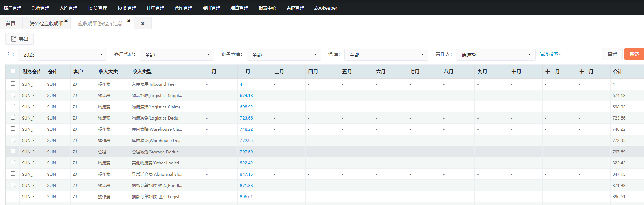This screenshot has width=644, height=205.
Task: Click the orange 搜索 search button
Action: click(x=634, y=54)
